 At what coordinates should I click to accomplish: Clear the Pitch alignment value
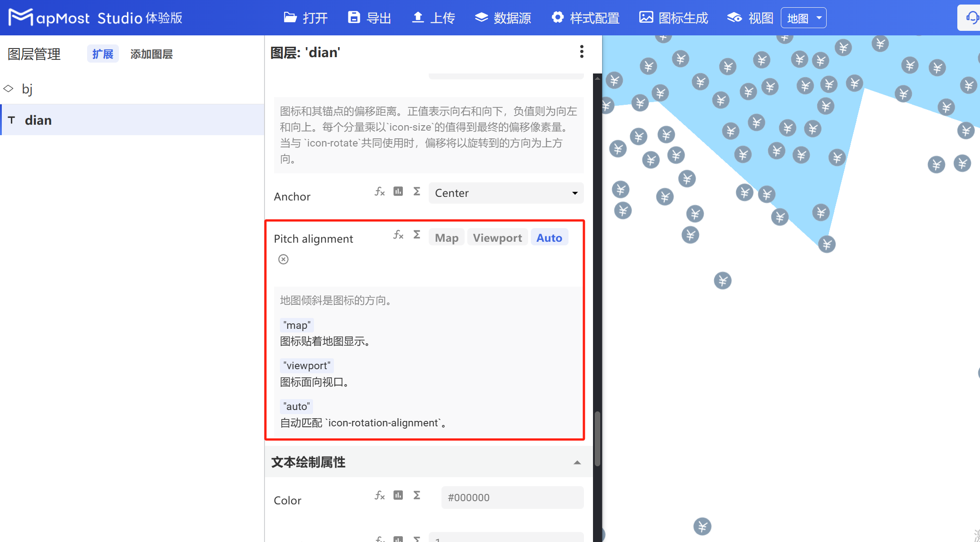pos(284,259)
